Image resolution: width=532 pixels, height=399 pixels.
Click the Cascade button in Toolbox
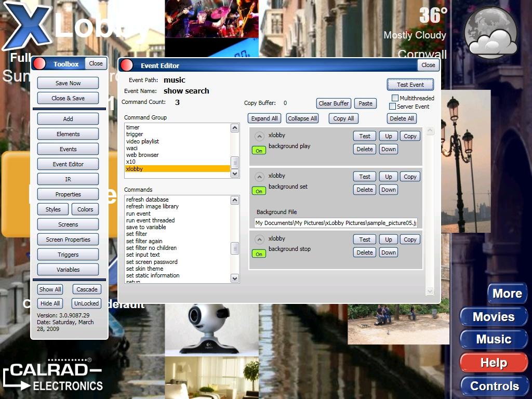pyautogui.click(x=87, y=289)
